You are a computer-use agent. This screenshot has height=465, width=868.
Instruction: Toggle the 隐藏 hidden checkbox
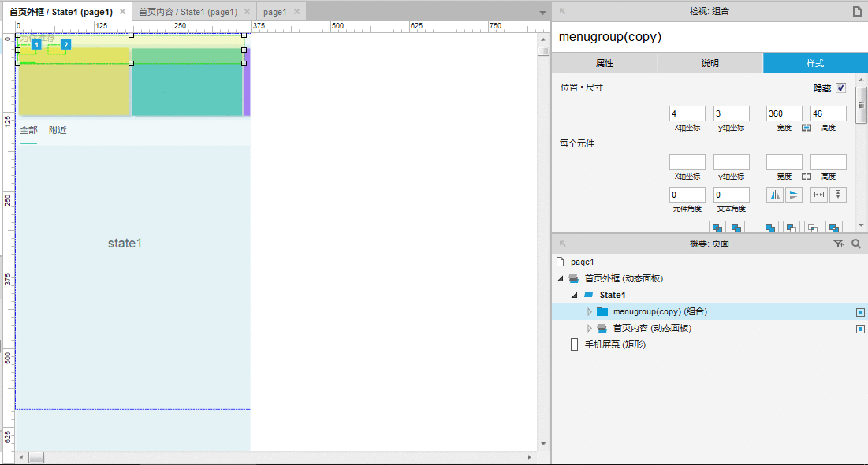841,88
